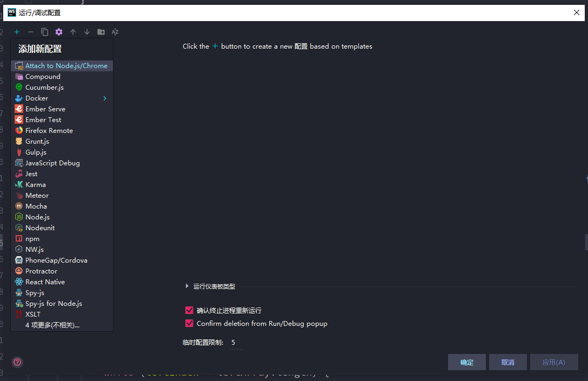Click the Ember Serve icon

[19, 109]
